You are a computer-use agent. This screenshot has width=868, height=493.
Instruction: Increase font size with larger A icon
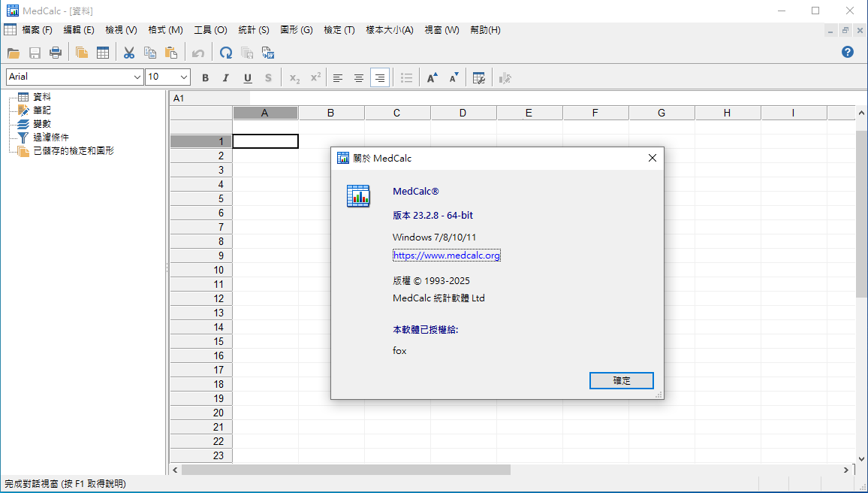tap(432, 78)
